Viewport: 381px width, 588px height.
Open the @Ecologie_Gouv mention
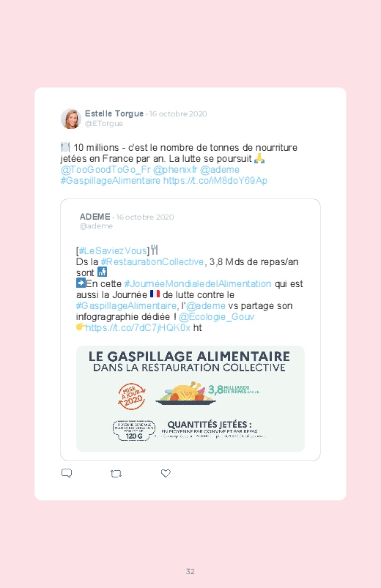tap(217, 317)
